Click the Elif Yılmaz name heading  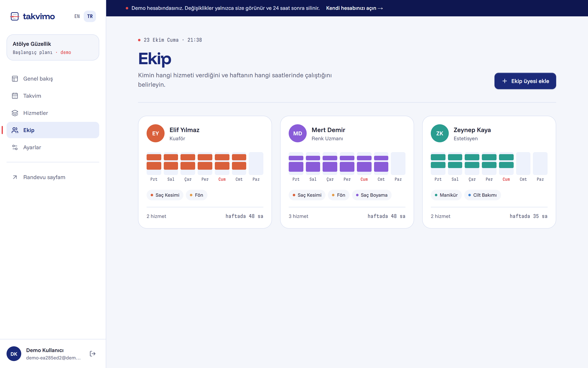184,130
